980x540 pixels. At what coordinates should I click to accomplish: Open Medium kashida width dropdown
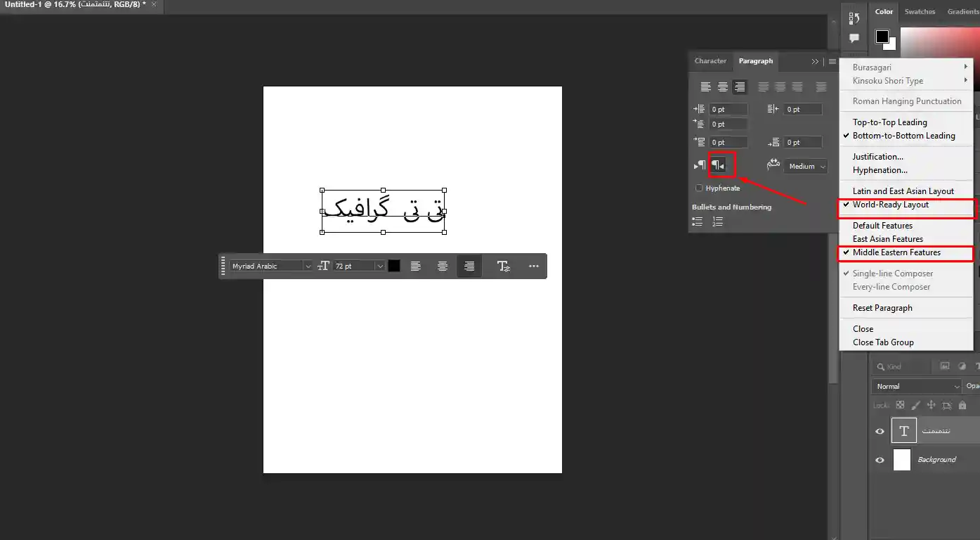(x=806, y=167)
